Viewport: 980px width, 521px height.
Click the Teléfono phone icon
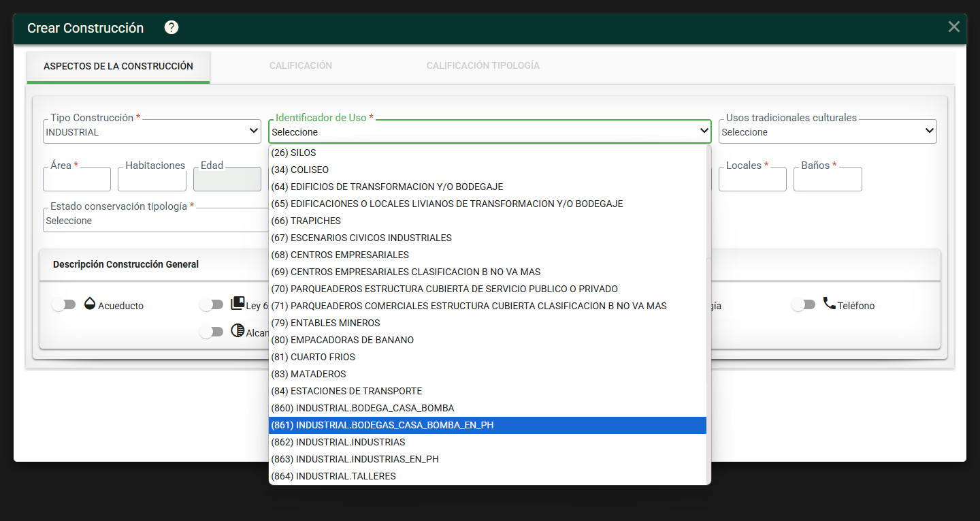click(829, 304)
